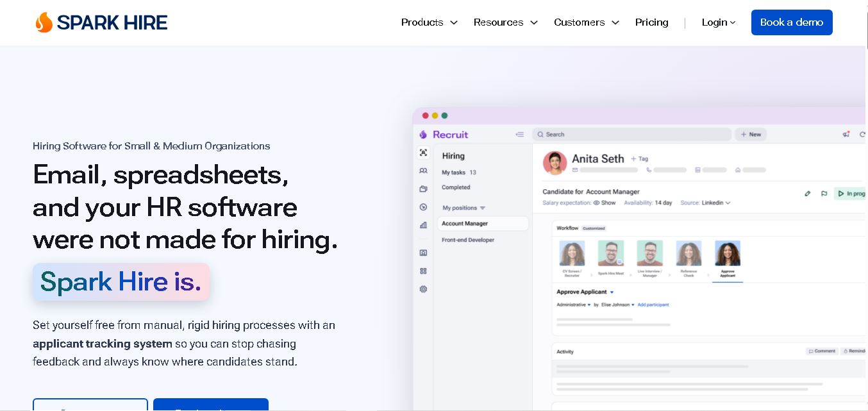Open the people group sidebar icon

pyautogui.click(x=423, y=171)
